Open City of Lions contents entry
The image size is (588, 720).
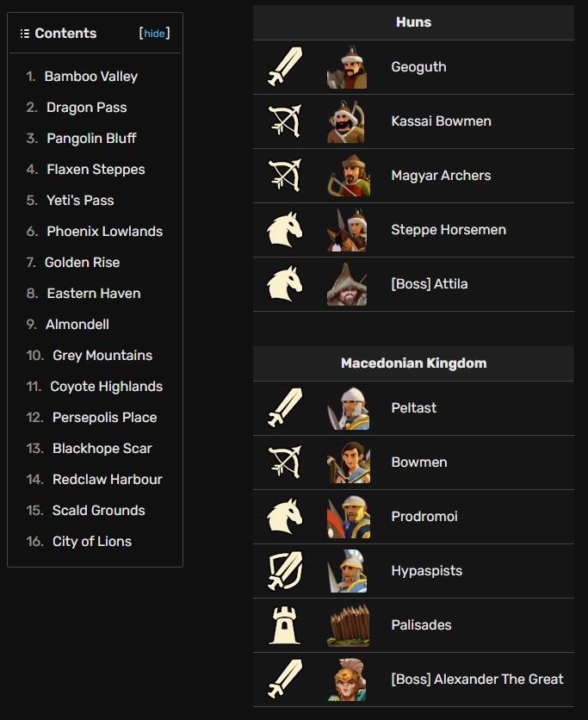point(91,542)
